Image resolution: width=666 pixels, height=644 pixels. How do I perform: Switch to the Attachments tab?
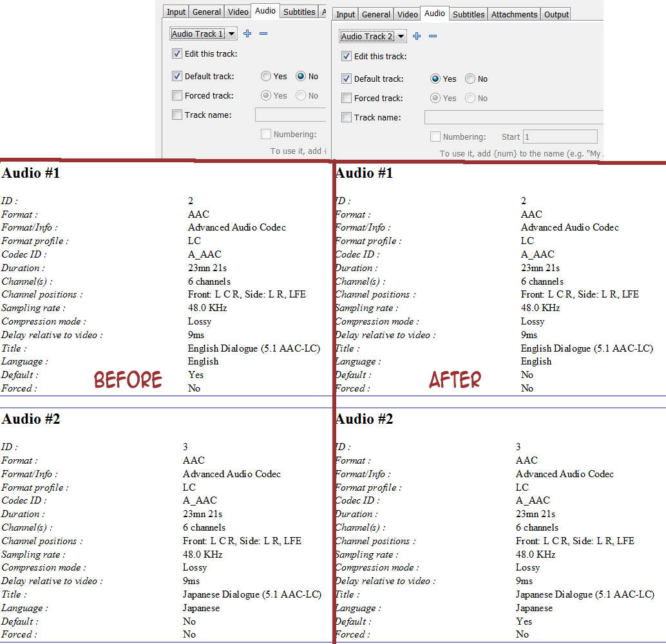click(x=514, y=14)
